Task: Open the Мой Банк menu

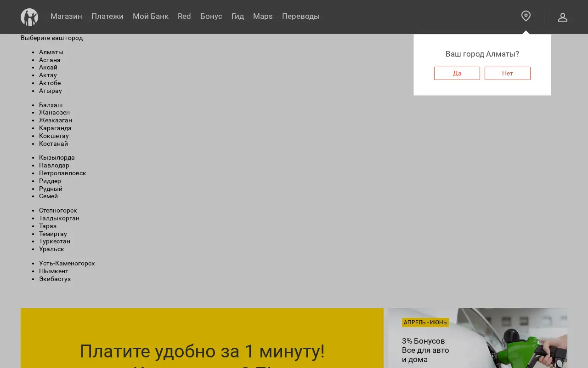Action: point(151,17)
